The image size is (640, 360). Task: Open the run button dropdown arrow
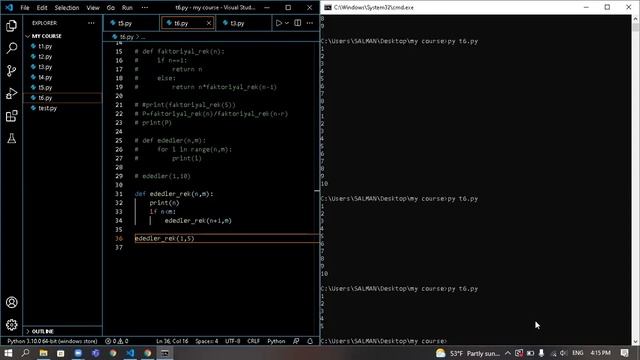click(287, 23)
